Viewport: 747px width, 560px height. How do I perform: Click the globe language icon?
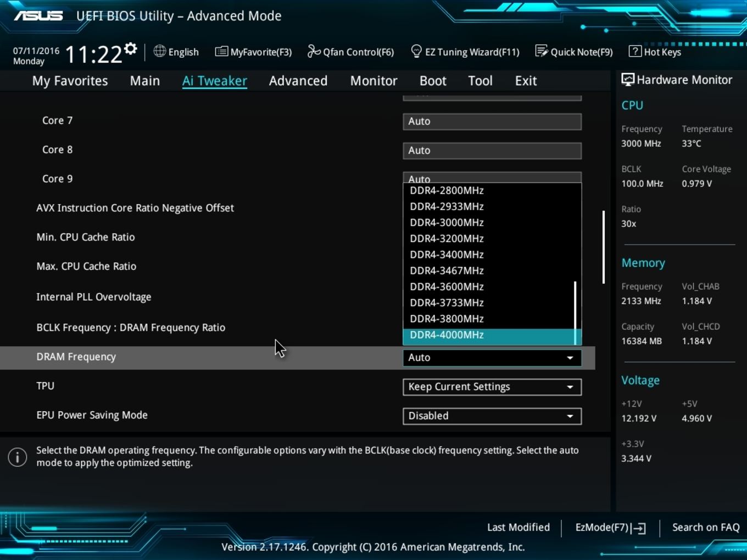(159, 51)
